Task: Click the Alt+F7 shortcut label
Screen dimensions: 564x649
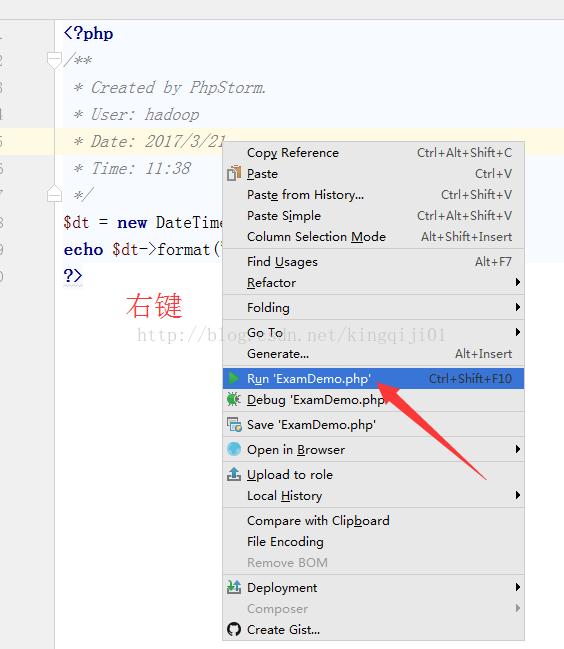Action: coord(493,262)
